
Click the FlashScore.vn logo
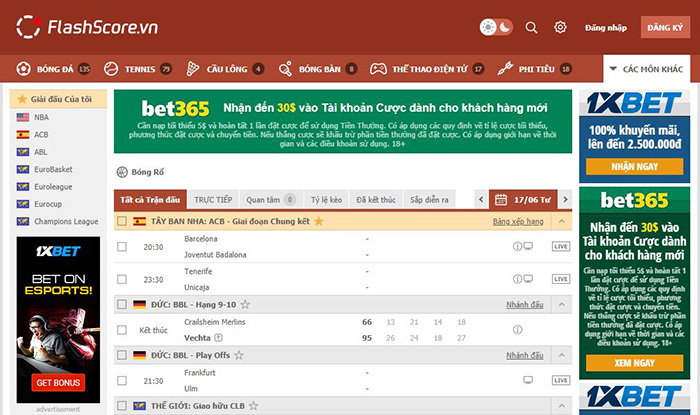[87, 27]
